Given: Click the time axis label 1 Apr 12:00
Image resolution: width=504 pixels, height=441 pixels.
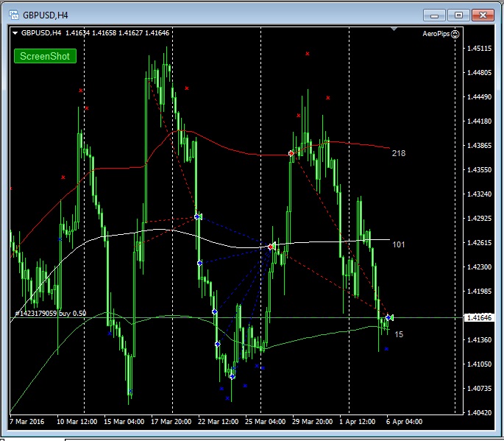Looking at the screenshot, I should click(x=357, y=421).
